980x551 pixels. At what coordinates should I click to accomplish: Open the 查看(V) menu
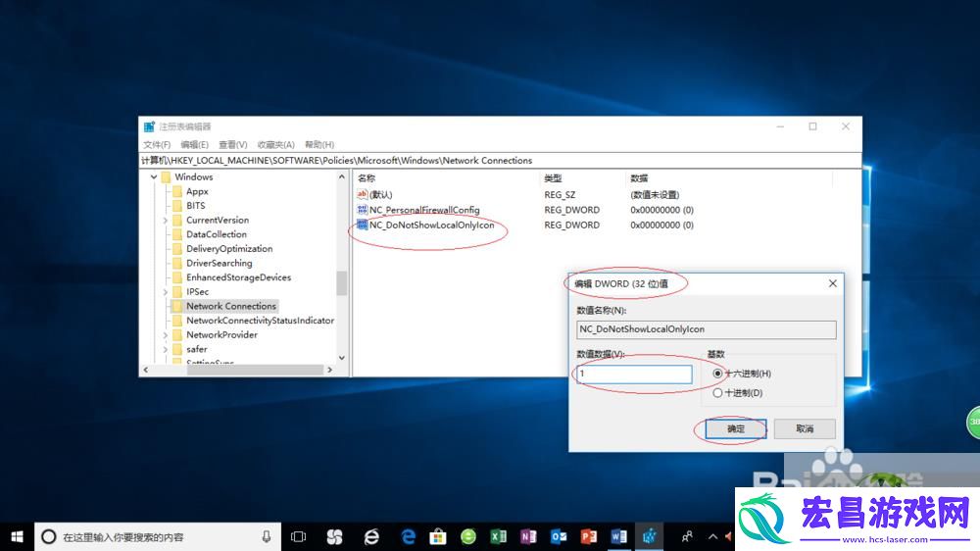coord(232,144)
